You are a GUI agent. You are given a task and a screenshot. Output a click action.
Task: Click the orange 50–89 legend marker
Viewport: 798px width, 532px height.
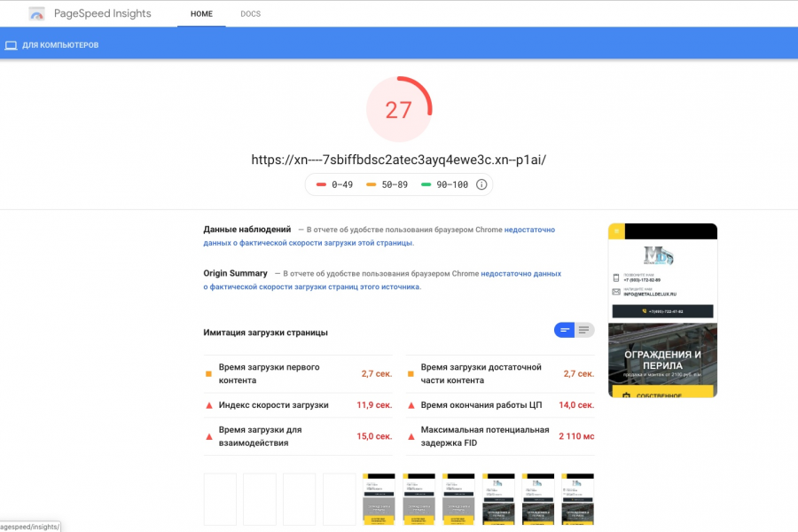pos(371,184)
